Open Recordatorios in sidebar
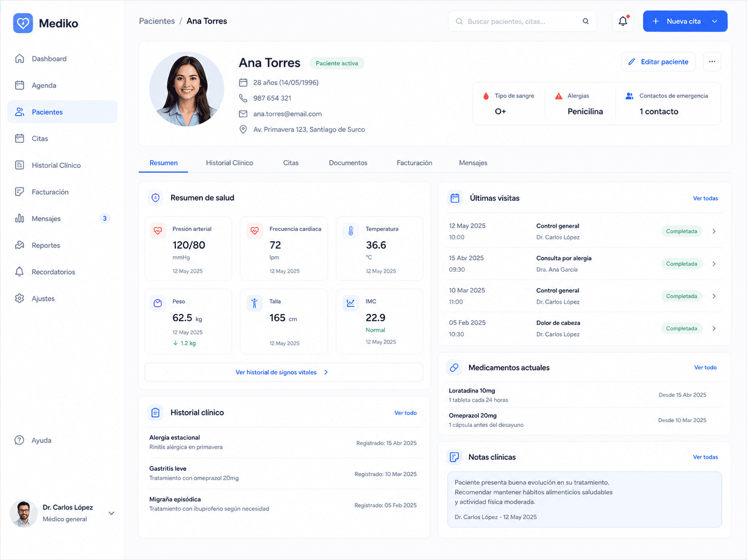This screenshot has width=747, height=560. tap(62, 272)
